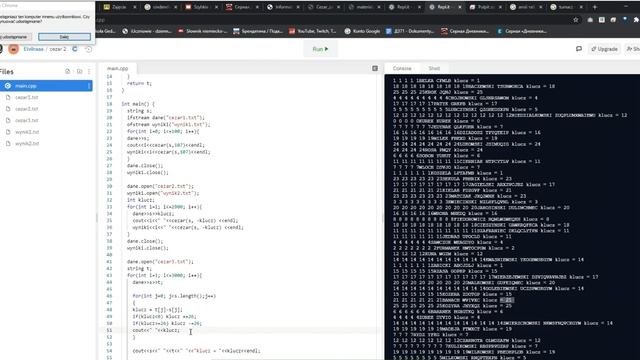The image size is (640, 360).
Task: Click highlighted klucz value in console
Action: point(507,300)
